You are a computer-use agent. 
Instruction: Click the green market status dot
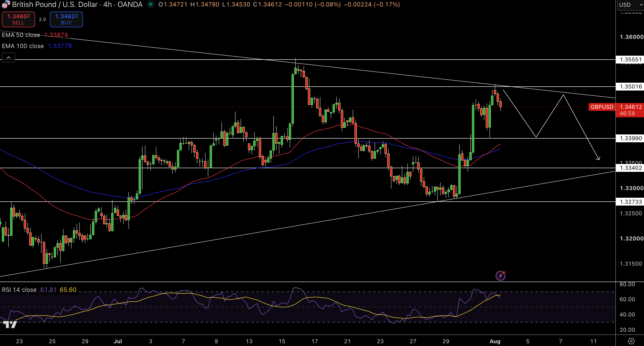tap(150, 4)
